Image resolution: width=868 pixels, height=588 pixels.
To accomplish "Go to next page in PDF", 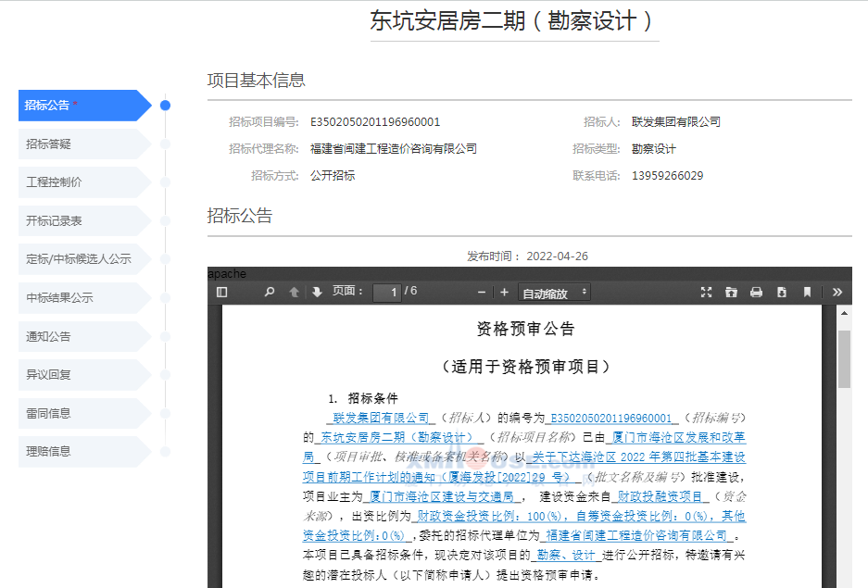I will [317, 292].
